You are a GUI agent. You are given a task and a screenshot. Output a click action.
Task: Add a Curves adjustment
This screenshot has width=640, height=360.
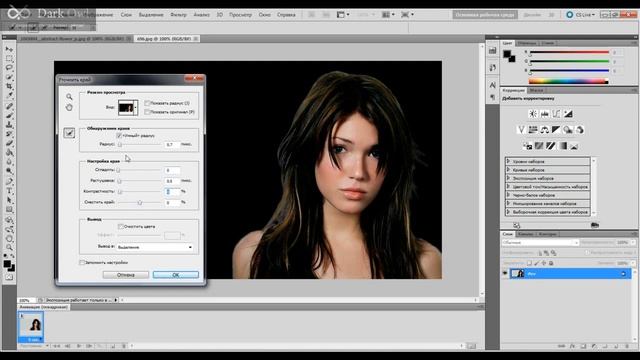point(556,114)
